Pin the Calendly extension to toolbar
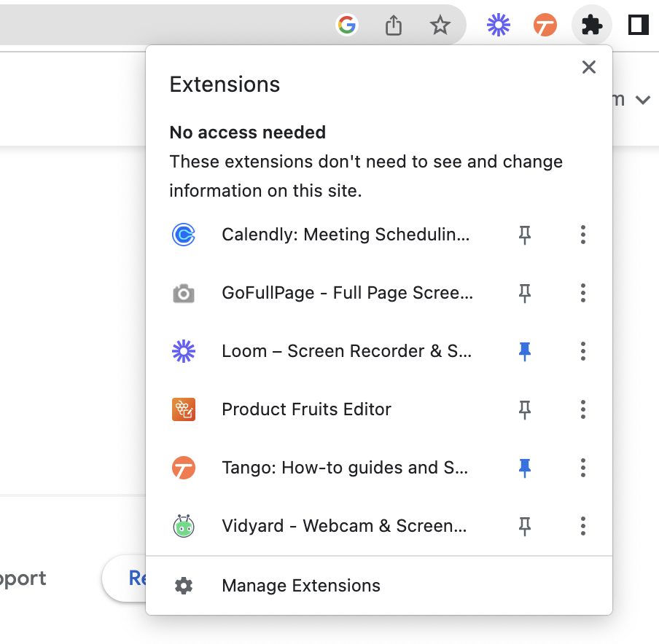Screen dimensions: 659x644 (x=525, y=235)
